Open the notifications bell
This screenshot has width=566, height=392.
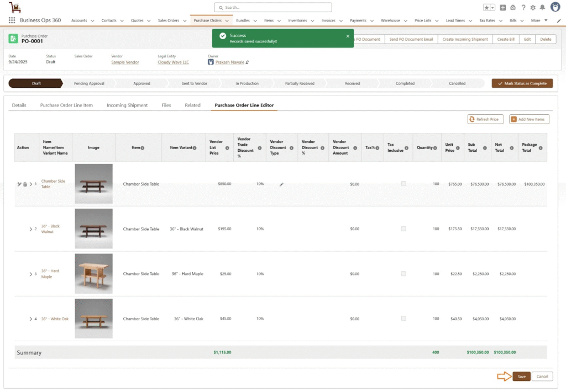coord(542,8)
